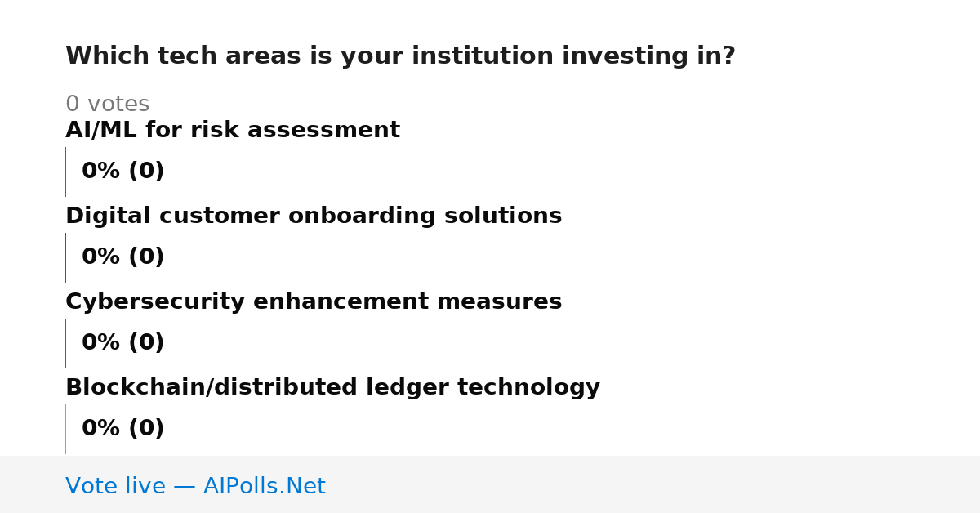The height and width of the screenshot is (513, 980).
Task: Click the word 'Blockchain' in the last option
Action: point(136,388)
